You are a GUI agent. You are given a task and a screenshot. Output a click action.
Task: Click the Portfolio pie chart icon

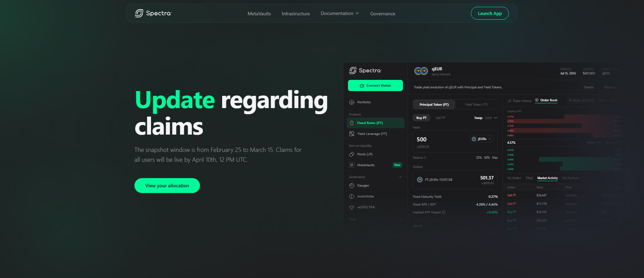click(x=352, y=102)
